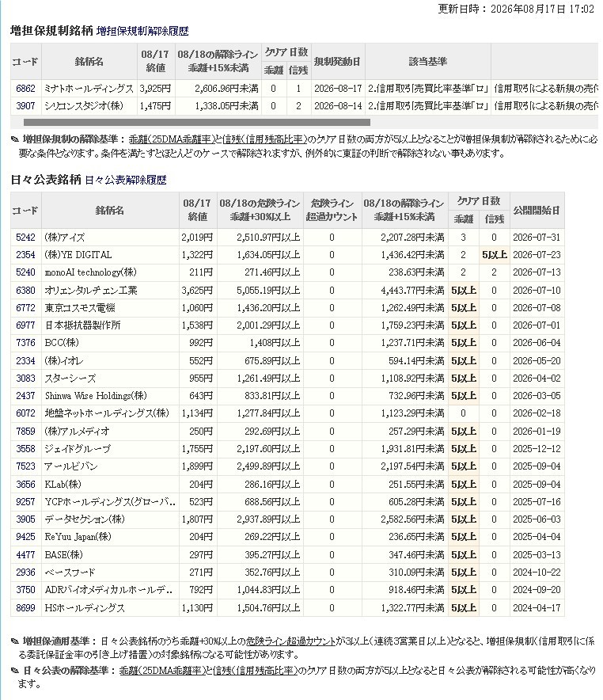
Task: Click the シリコンスタジオ(株) name cell
Action: pyautogui.click(x=89, y=106)
